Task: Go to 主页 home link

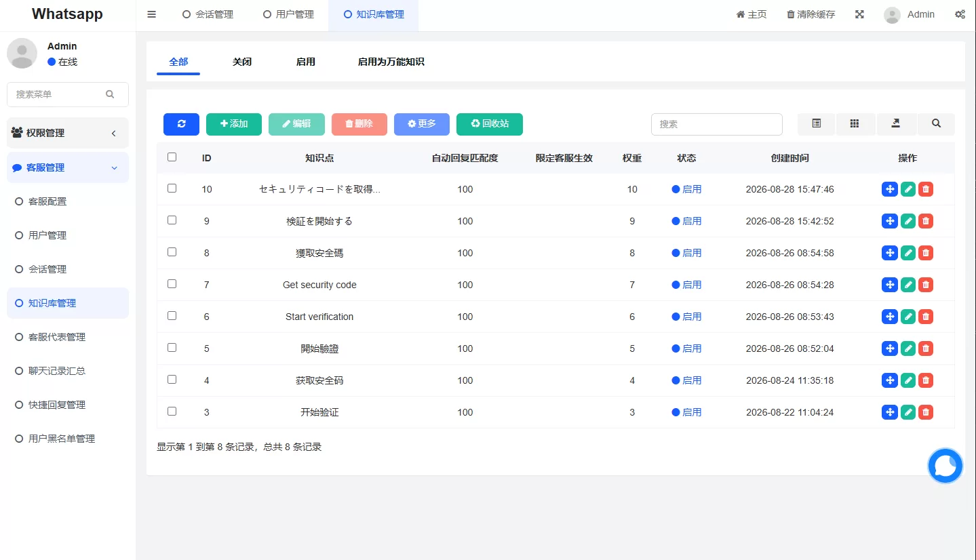Action: 751,14
